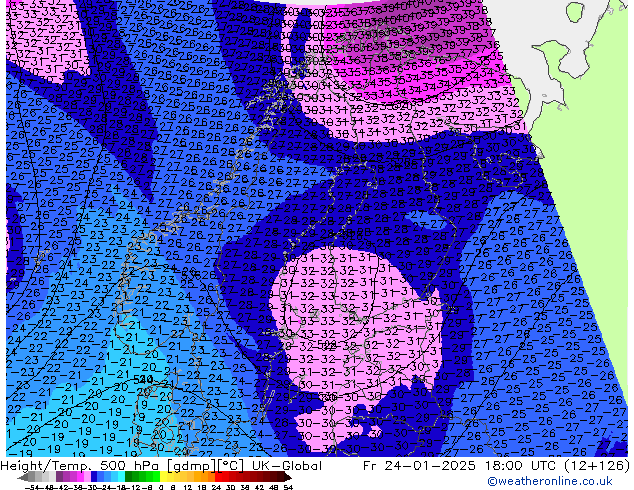This screenshot has width=634, height=490.
Task: Click the '0' value on the legend scale
Action: tap(161, 488)
